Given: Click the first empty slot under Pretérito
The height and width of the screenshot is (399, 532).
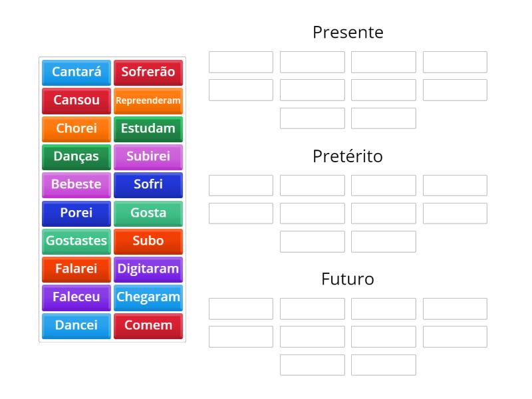Looking at the screenshot, I should coord(241,186).
